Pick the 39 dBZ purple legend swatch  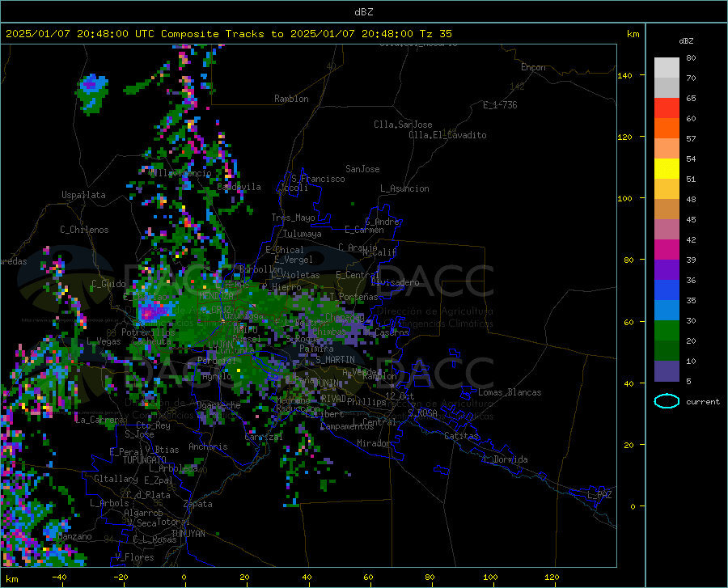click(667, 270)
